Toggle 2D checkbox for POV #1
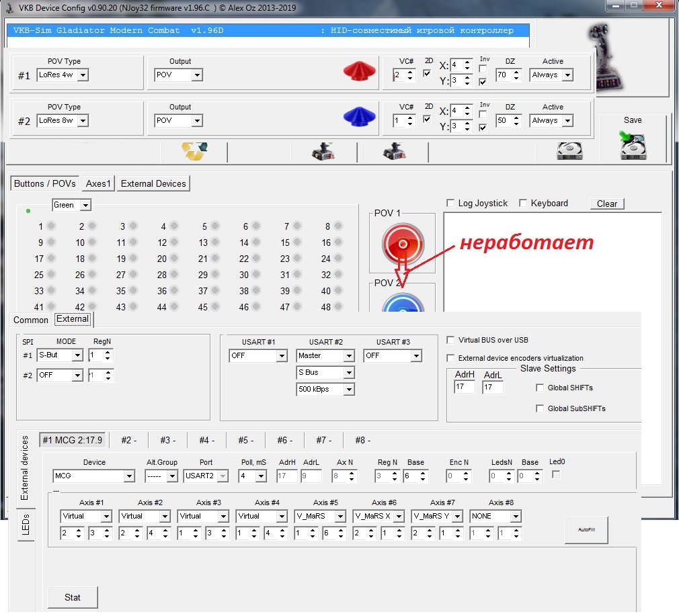 (427, 73)
